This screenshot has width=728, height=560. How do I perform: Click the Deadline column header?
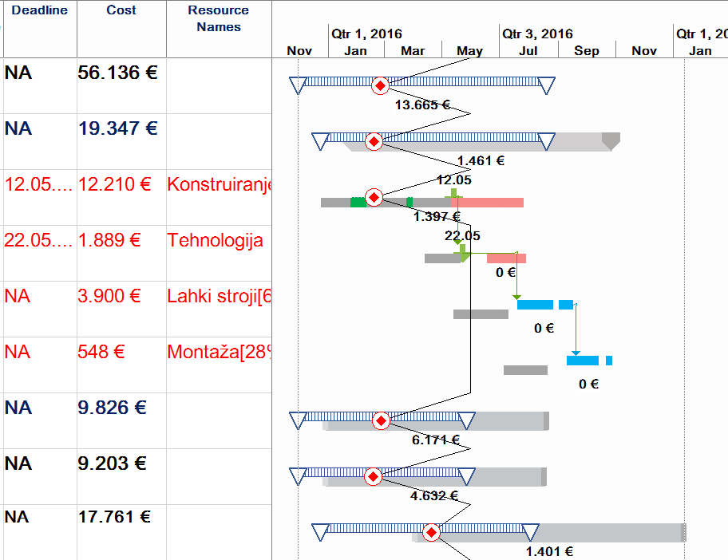pyautogui.click(x=40, y=10)
